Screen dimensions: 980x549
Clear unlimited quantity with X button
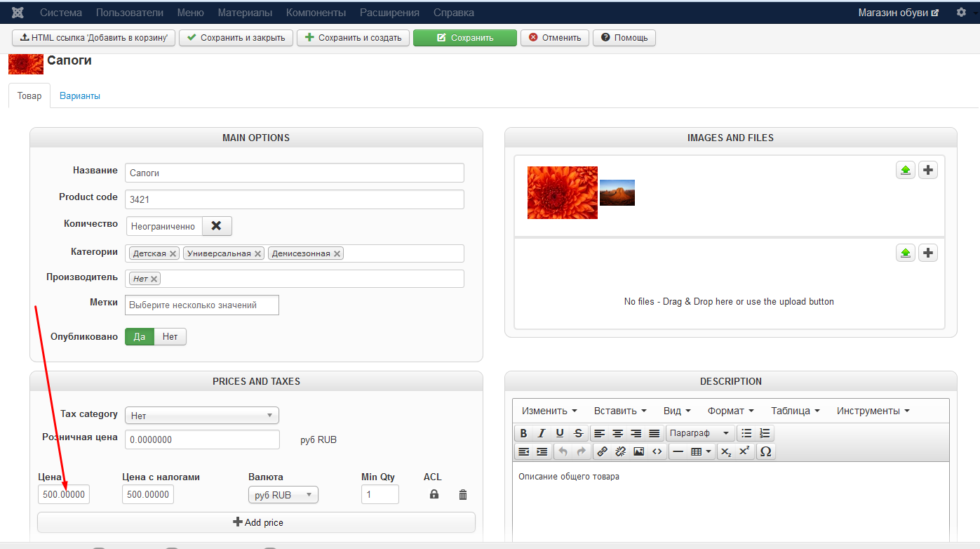pyautogui.click(x=217, y=226)
